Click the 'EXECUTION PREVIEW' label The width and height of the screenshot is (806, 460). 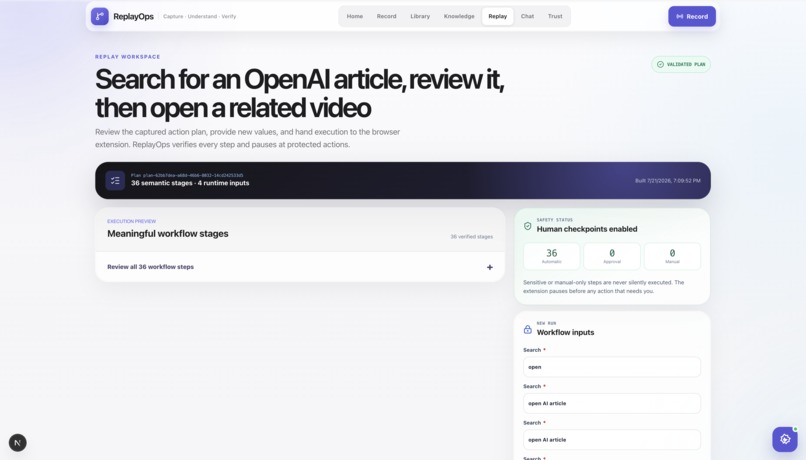tap(131, 222)
